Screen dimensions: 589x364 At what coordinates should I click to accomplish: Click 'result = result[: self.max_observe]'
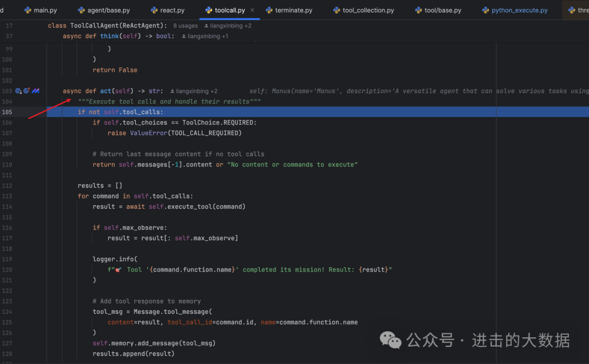(x=173, y=238)
